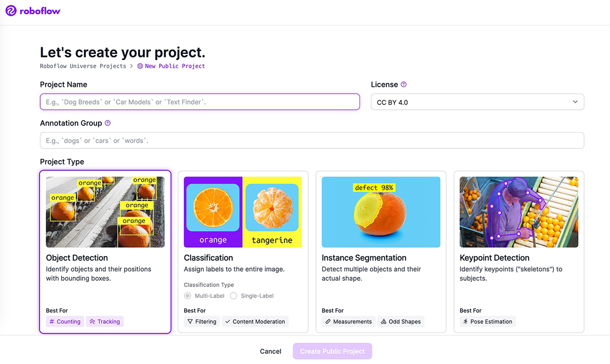Click the Create Public Project button
610x364 pixels.
click(332, 351)
